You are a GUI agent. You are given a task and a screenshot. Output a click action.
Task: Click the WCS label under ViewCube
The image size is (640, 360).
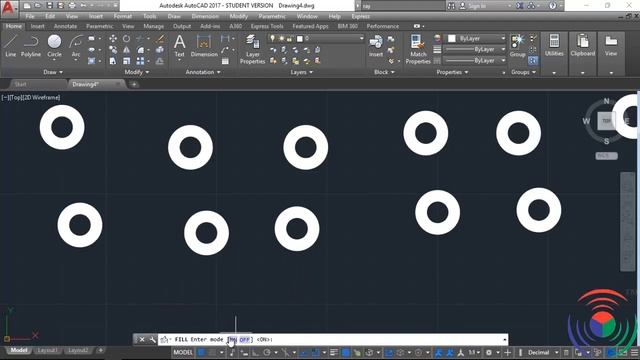click(606, 156)
